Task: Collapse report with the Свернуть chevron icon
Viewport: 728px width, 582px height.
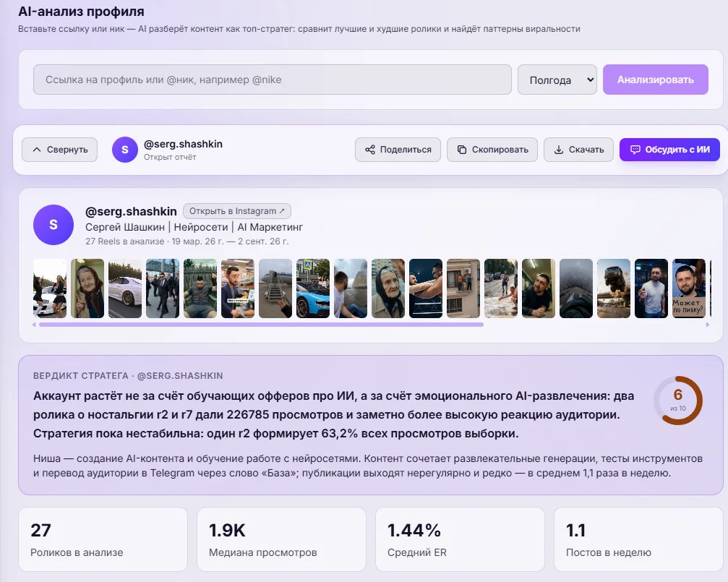Action: 37,150
